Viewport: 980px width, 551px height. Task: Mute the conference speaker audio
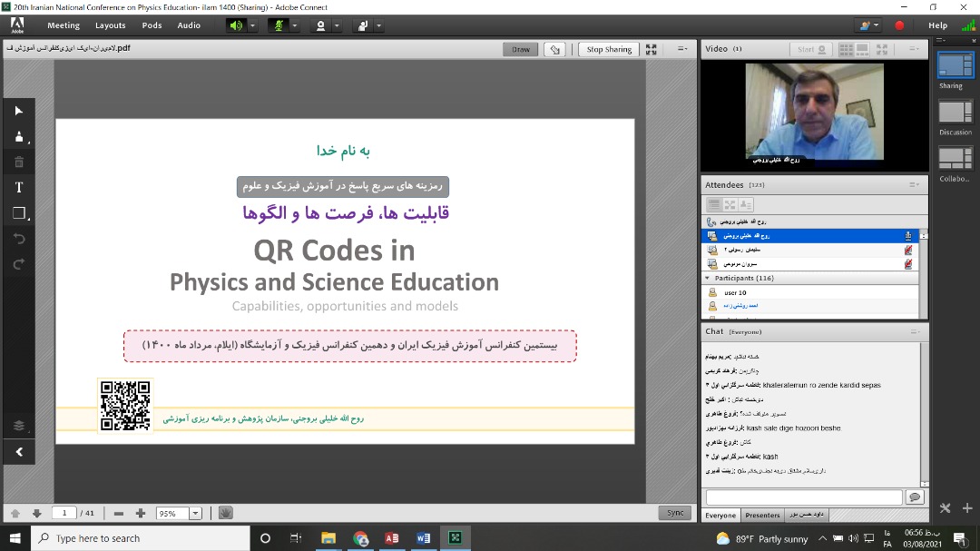236,25
